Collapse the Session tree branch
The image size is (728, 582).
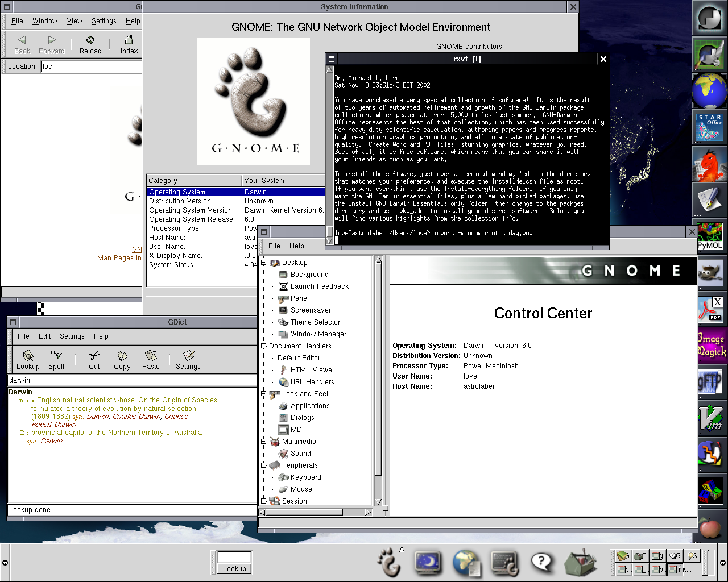coord(263,501)
